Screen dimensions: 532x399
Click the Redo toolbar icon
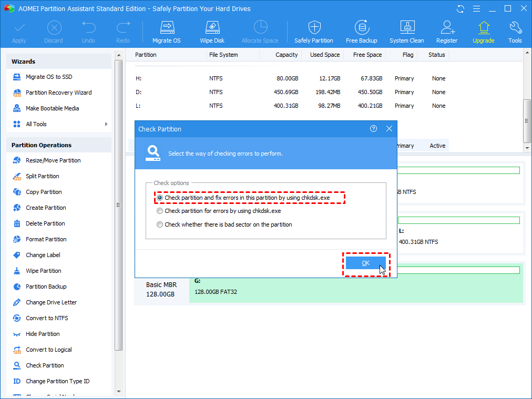(x=123, y=32)
